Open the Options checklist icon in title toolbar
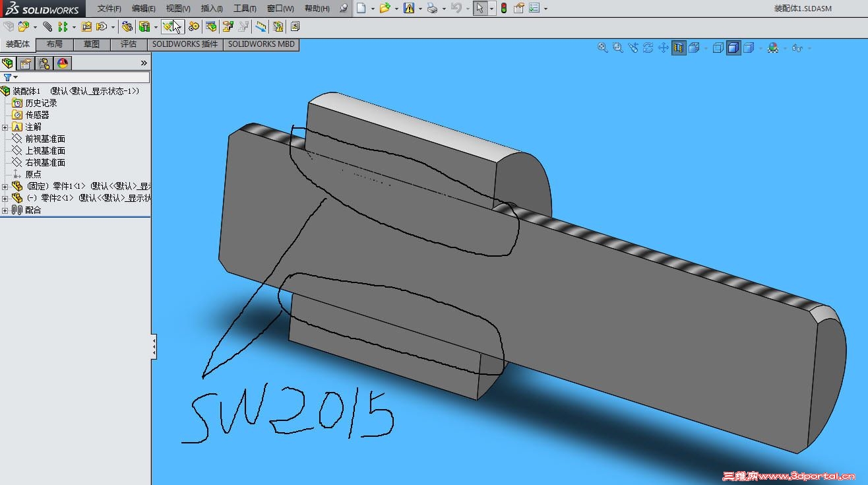This screenshot has height=485, width=868. (x=534, y=9)
